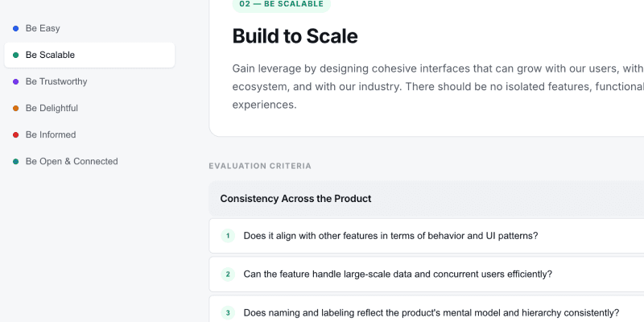
Task: Click number 1 badge icon
Action: 228,236
